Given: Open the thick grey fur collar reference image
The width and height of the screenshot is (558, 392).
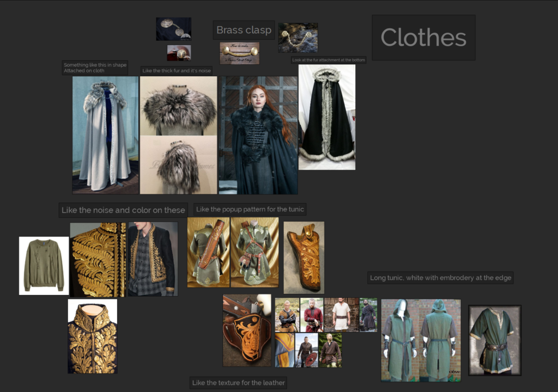Looking at the screenshot, I should [178, 133].
